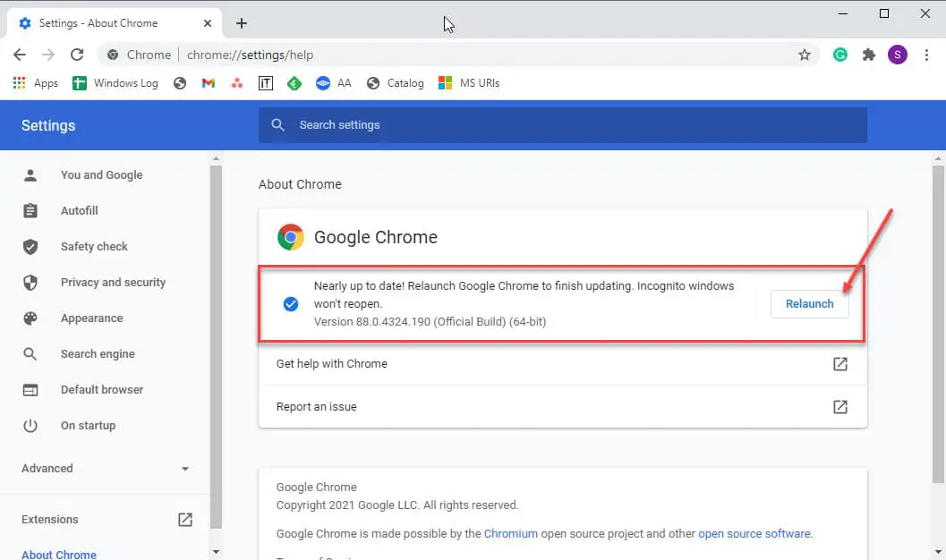Screen dimensions: 946x560
Task: Click the main page vertical scrollbar
Action: 938,325
